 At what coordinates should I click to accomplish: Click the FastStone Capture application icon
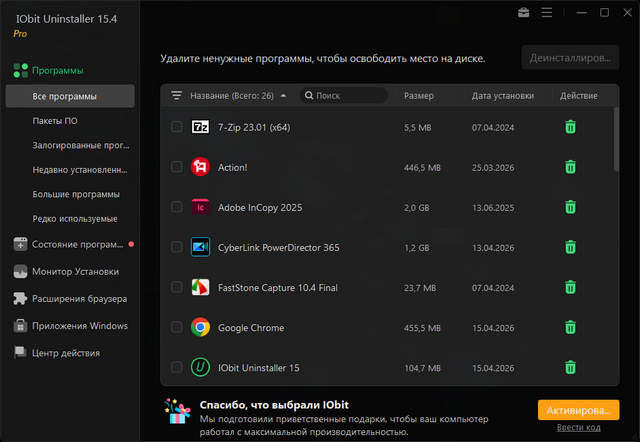tap(200, 287)
